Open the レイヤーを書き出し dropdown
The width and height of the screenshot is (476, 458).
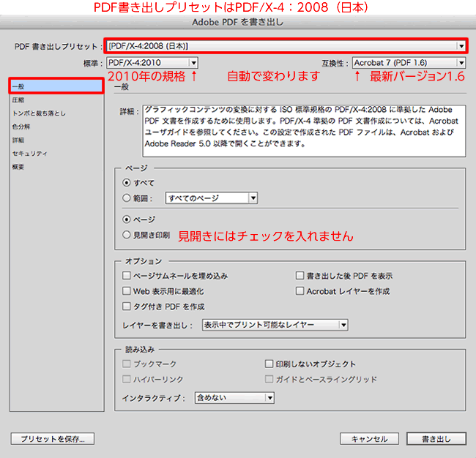coord(275,325)
